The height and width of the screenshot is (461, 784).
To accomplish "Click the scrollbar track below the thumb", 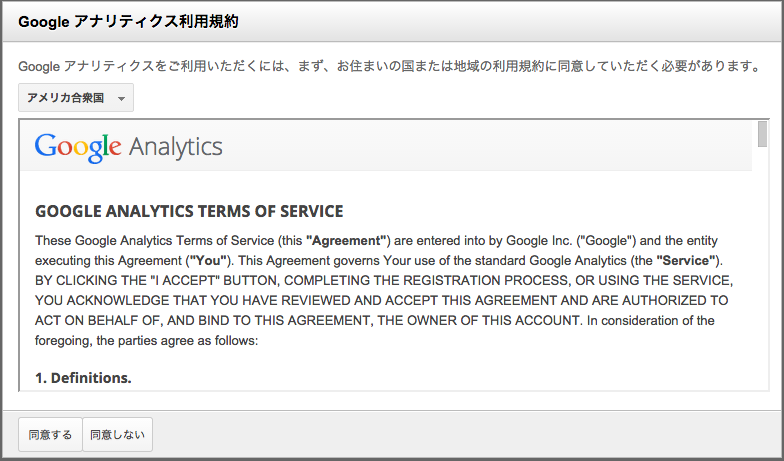I will click(762, 270).
